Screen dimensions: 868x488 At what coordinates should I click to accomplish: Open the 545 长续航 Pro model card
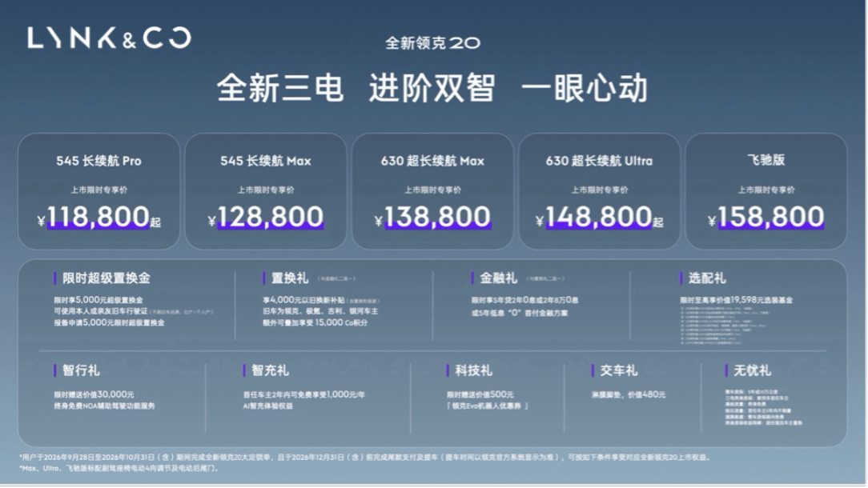pyautogui.click(x=99, y=191)
